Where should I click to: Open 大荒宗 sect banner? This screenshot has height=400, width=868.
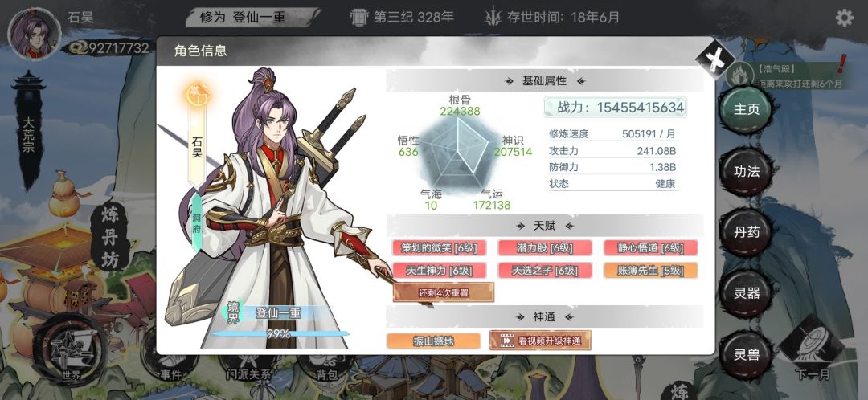[28, 131]
